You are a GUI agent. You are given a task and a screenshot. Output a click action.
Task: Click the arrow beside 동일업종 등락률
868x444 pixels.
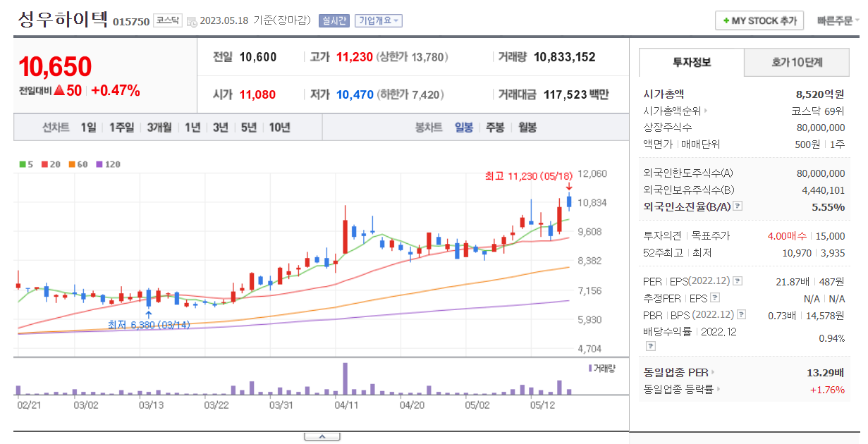(x=719, y=390)
